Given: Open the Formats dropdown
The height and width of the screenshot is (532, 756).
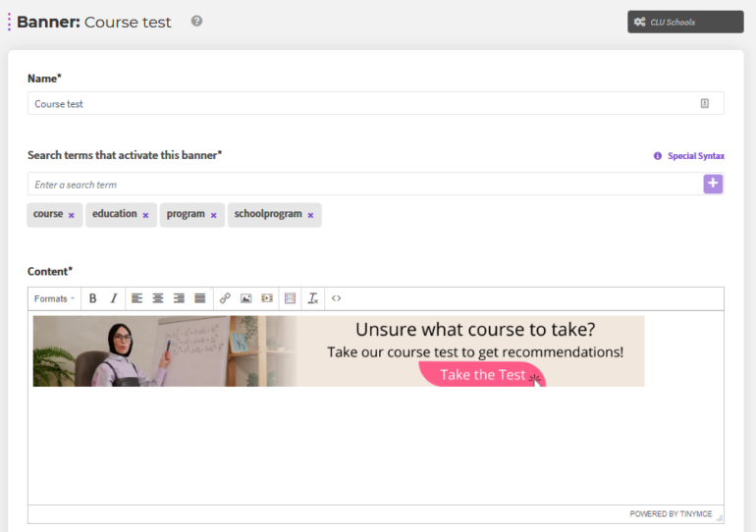Looking at the screenshot, I should (x=54, y=298).
